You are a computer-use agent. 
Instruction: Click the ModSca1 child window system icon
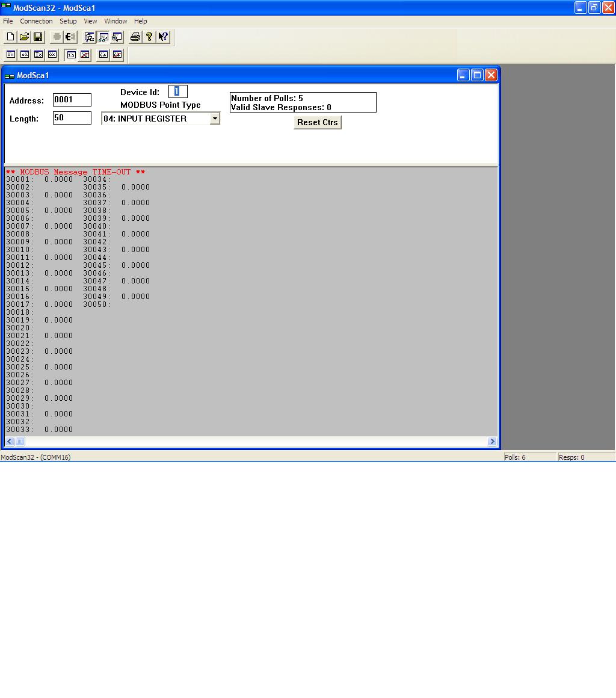click(x=10, y=76)
